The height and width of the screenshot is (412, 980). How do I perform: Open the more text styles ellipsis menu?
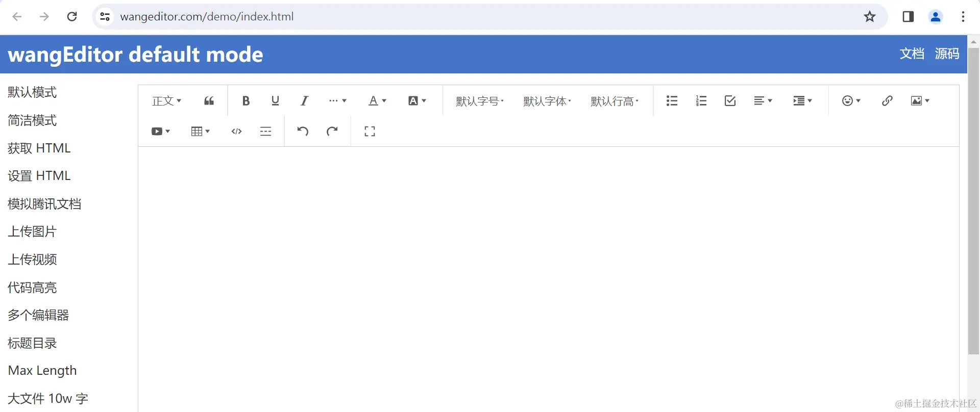337,101
